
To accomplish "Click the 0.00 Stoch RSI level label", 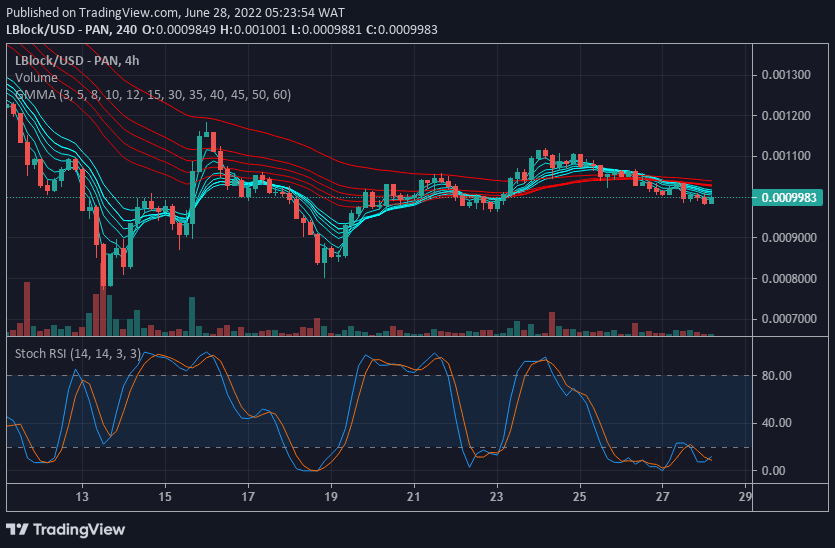I will coord(773,470).
